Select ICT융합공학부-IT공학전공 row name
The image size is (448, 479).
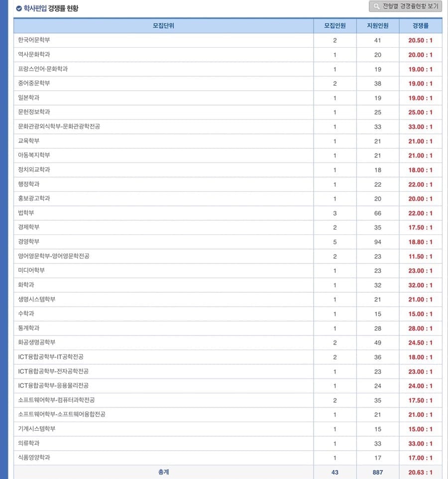(51, 357)
